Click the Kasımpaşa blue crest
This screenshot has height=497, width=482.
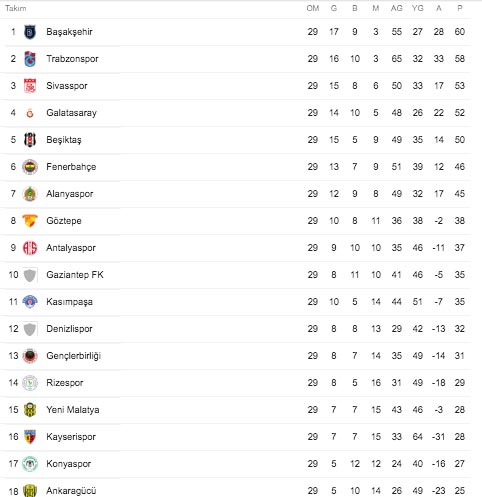[x=30, y=302]
